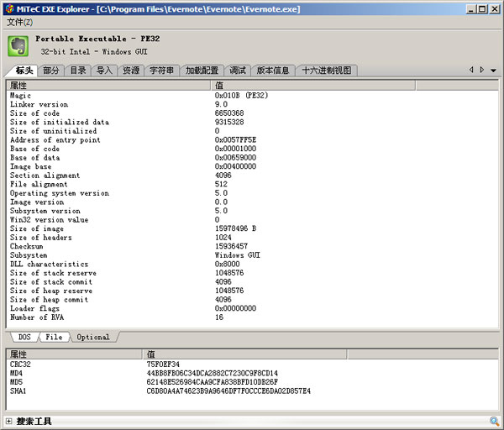Select the Size of code row
The image size is (504, 430).
pyautogui.click(x=252, y=113)
